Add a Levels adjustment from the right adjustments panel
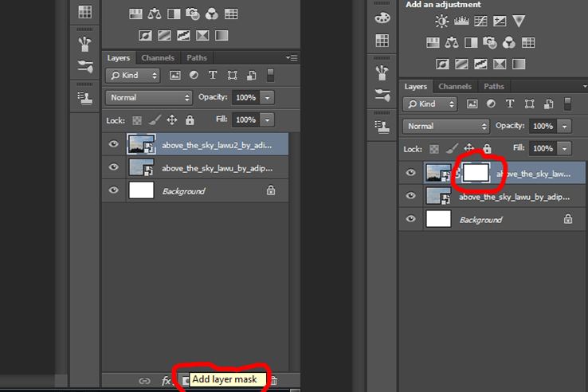Image resolution: width=588 pixels, height=392 pixels. [461, 21]
